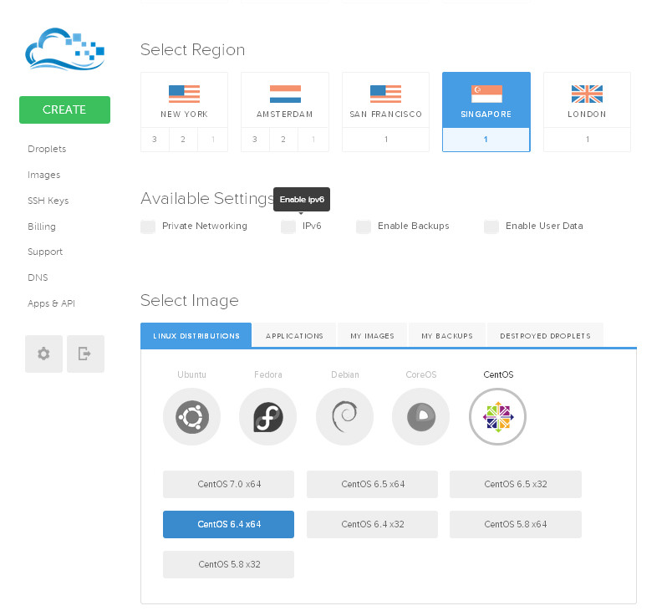Open SSH Keys sidebar link
672x616 pixels.
pos(48,201)
